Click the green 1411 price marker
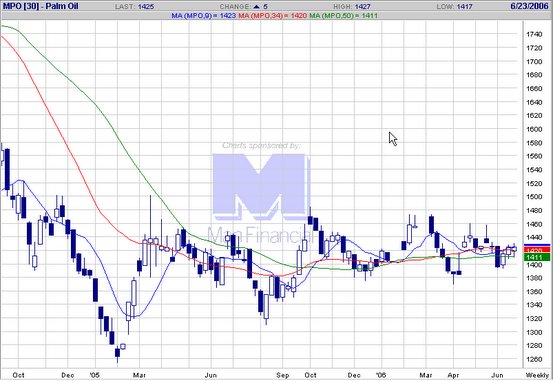The image size is (553, 381). (x=537, y=257)
